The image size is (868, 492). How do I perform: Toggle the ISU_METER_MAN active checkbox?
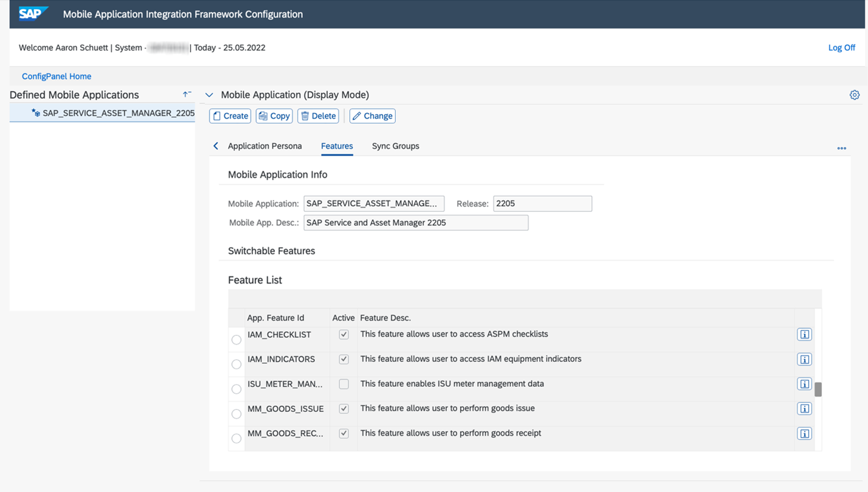click(x=344, y=384)
